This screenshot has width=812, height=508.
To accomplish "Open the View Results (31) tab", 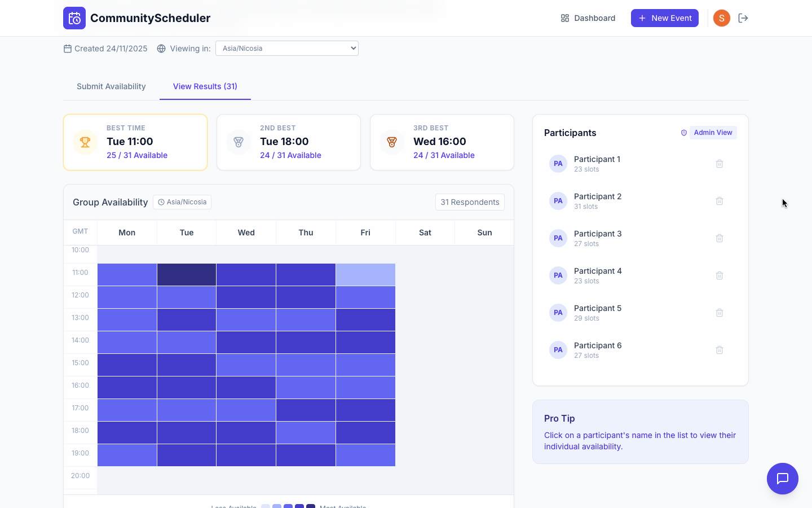I will click(x=205, y=86).
